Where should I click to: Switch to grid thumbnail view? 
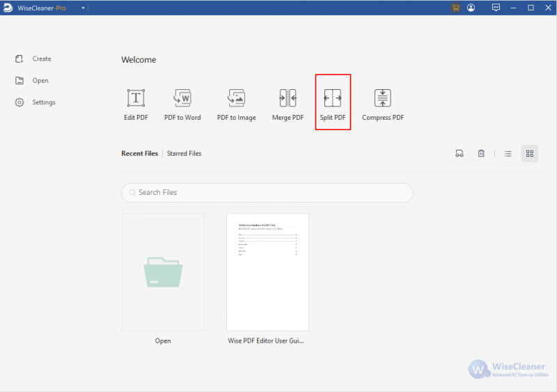coord(530,154)
